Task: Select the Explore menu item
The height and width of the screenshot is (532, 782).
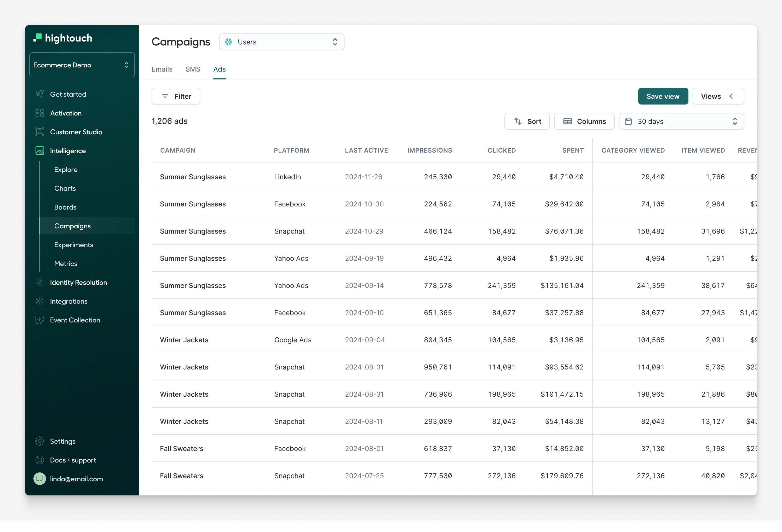Action: point(65,169)
